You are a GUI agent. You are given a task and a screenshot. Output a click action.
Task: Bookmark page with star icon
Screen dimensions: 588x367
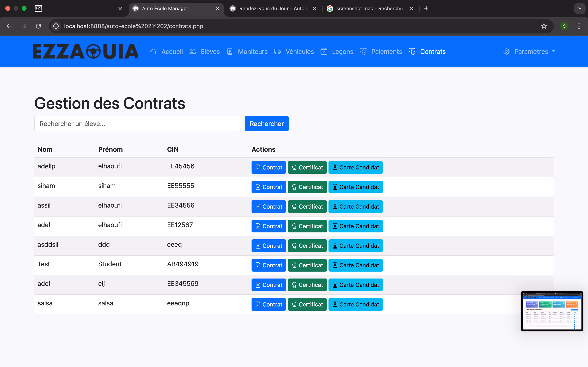click(544, 26)
